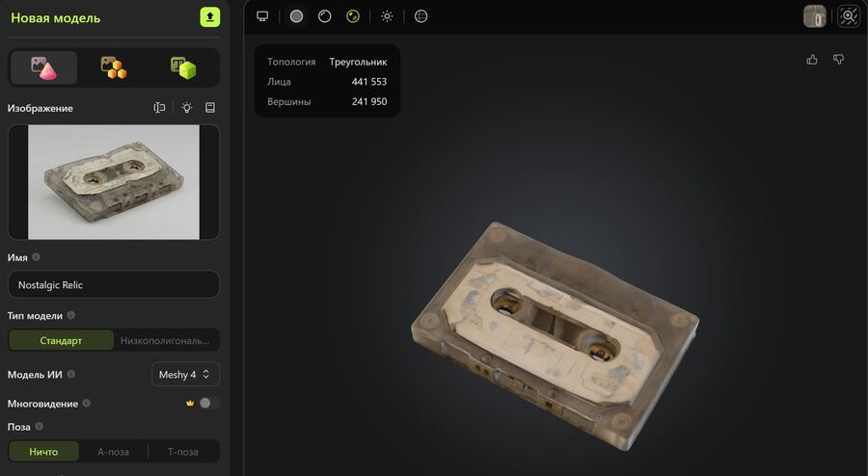Select the multi-object generation tab
This screenshot has height=476, width=868.
114,68
